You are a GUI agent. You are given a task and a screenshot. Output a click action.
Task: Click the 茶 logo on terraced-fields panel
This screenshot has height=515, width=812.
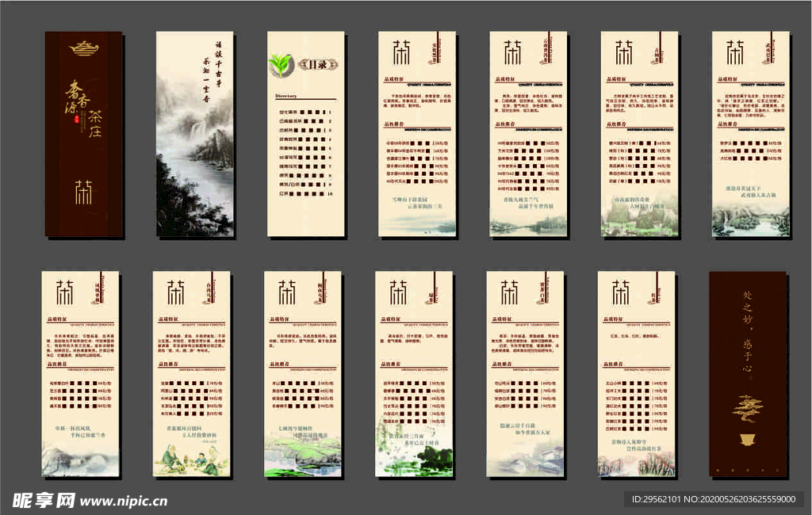[287, 292]
